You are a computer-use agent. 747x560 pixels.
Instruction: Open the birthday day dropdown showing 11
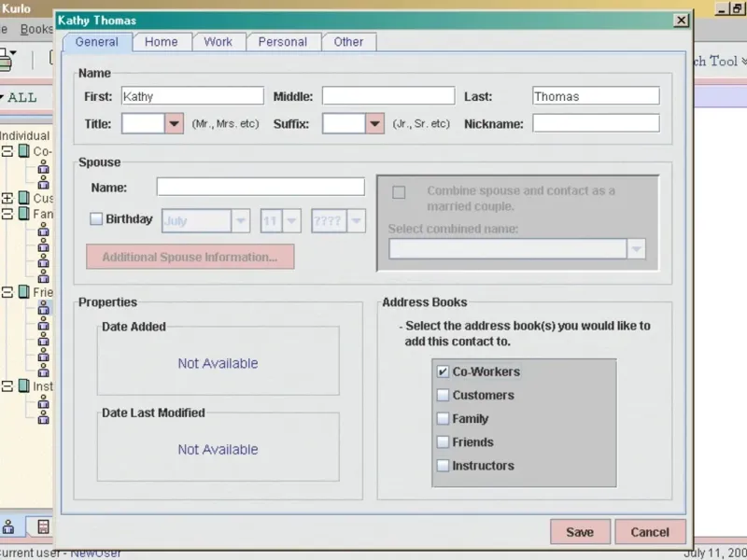[291, 221]
